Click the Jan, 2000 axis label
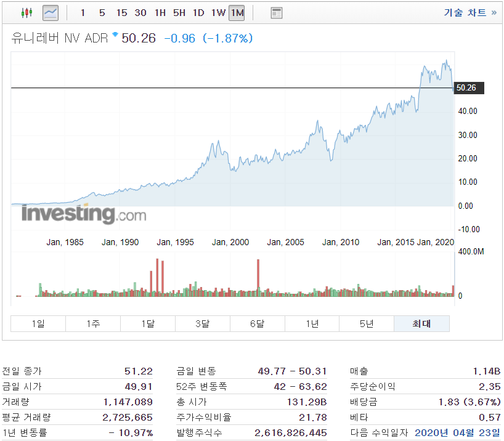The image size is (504, 441). point(230,242)
